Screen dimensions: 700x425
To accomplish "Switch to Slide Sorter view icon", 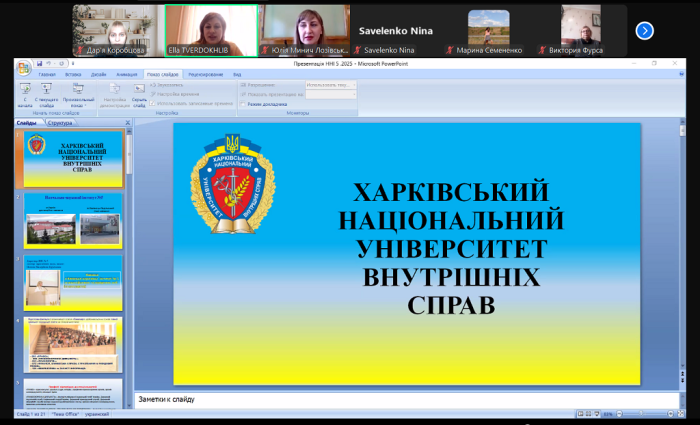I will click(588, 414).
